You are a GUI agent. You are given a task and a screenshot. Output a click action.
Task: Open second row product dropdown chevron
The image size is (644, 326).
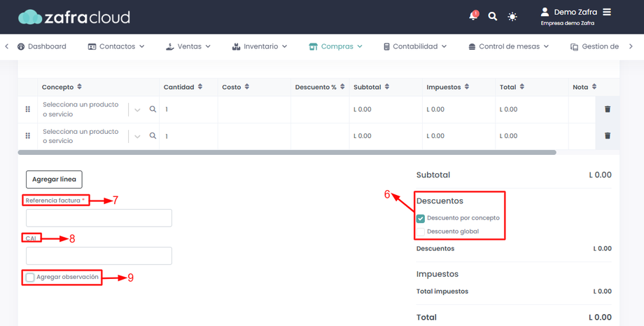pos(137,136)
